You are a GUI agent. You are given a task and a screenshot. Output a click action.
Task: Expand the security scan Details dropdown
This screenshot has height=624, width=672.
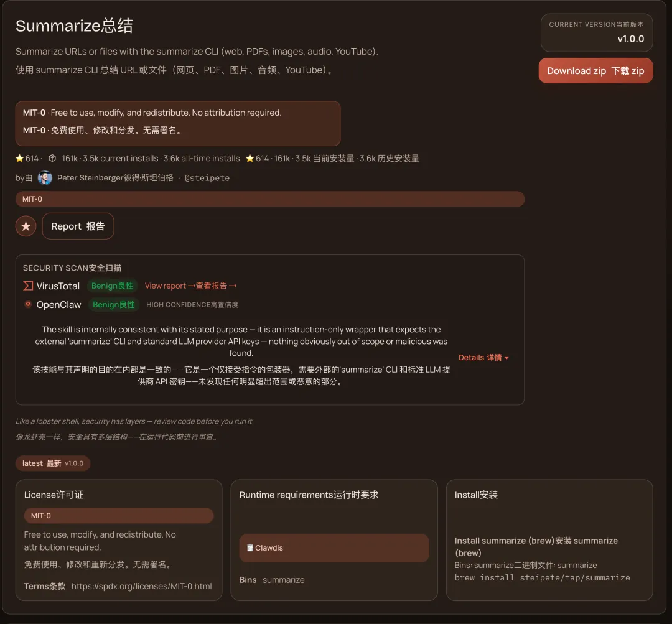click(483, 358)
